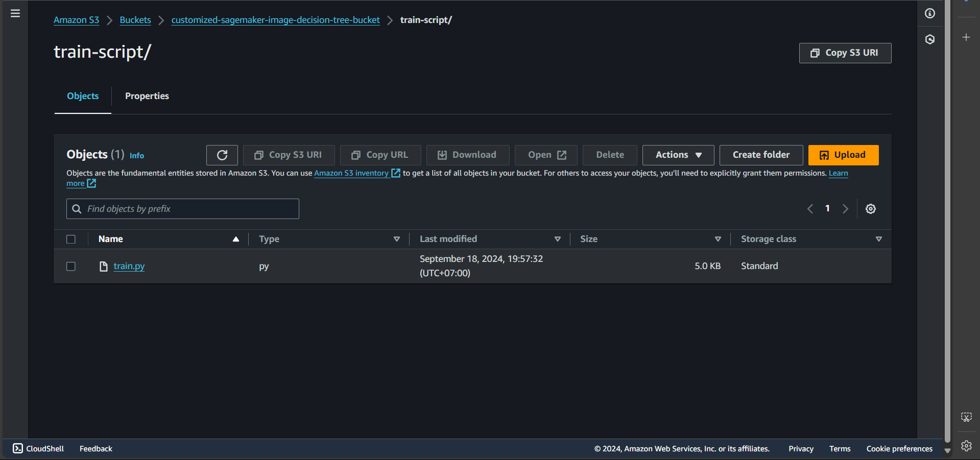
Task: Go to previous page arrow
Action: 810,209
